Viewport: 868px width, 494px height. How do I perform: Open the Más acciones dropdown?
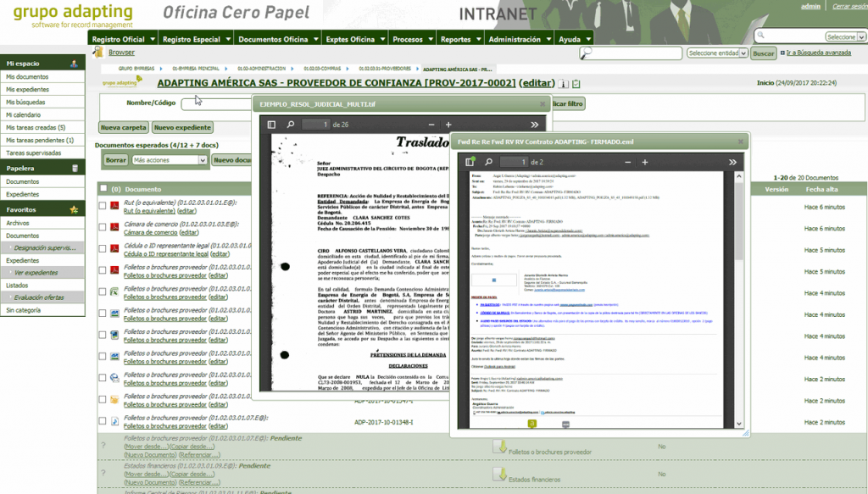pos(170,160)
